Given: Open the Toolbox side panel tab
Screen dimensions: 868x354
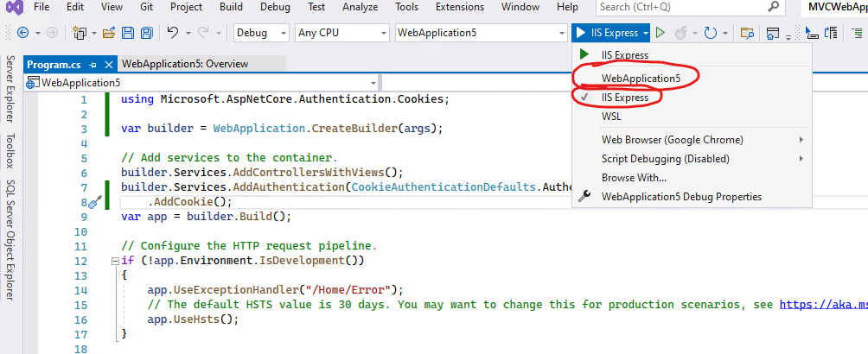Looking at the screenshot, I should click(x=10, y=151).
